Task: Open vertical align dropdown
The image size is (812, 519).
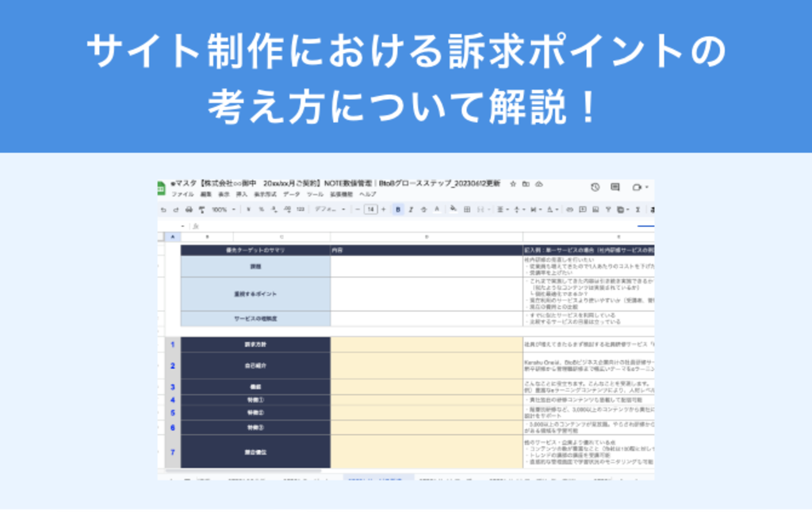Action: pyautogui.click(x=519, y=210)
